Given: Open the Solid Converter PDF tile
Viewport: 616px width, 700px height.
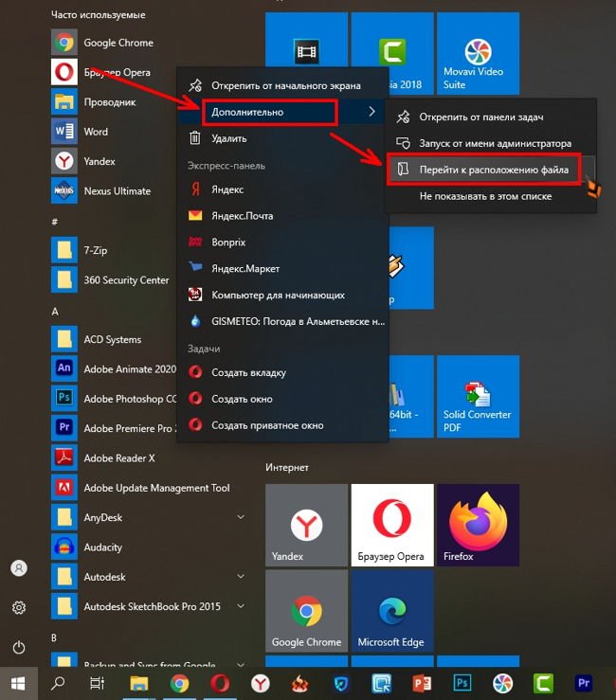Looking at the screenshot, I should (x=478, y=397).
